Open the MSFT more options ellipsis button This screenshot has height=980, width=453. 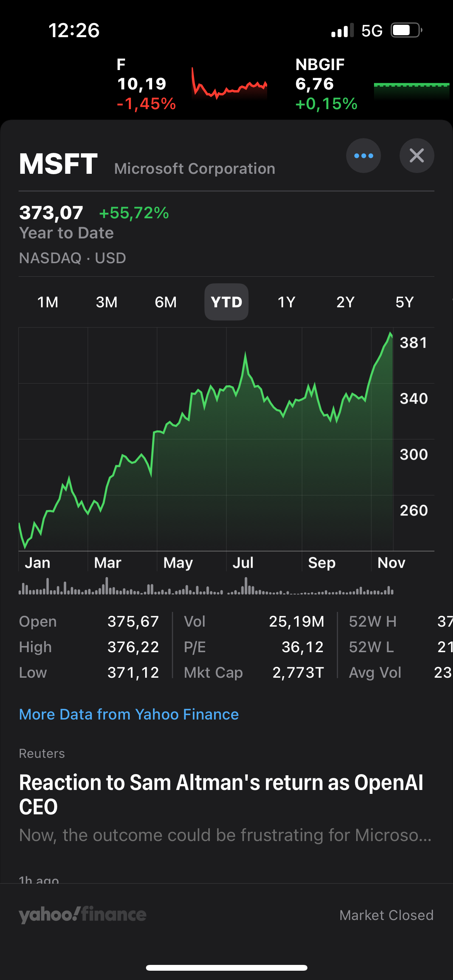(363, 156)
